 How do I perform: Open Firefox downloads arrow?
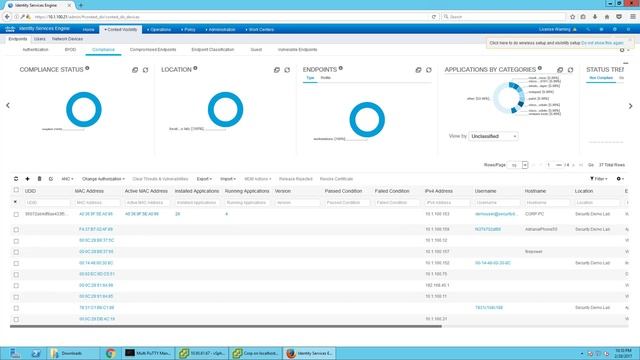coord(595,17)
